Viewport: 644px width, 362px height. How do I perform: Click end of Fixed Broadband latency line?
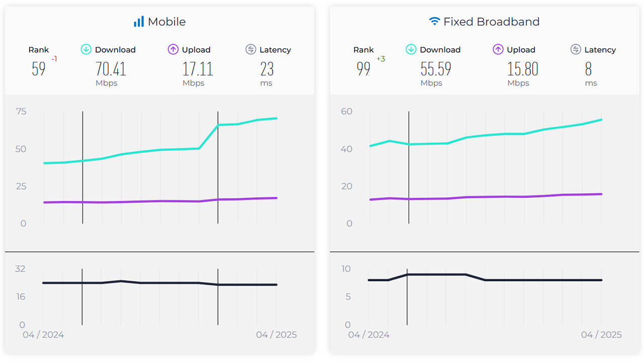tap(601, 280)
